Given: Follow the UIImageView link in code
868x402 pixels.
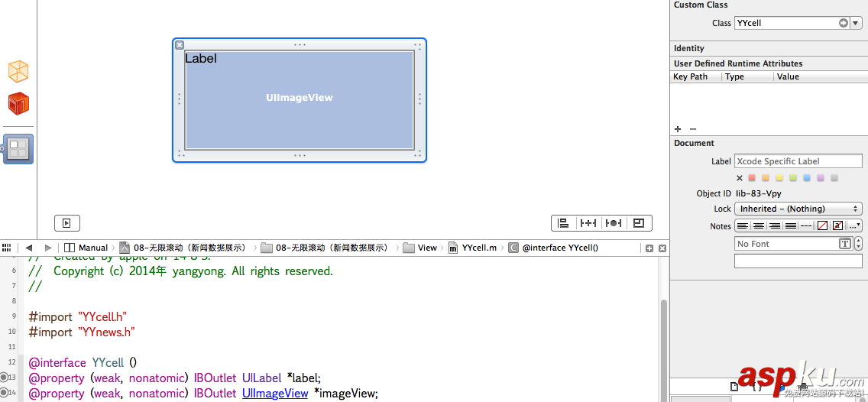Looking at the screenshot, I should coord(274,393).
